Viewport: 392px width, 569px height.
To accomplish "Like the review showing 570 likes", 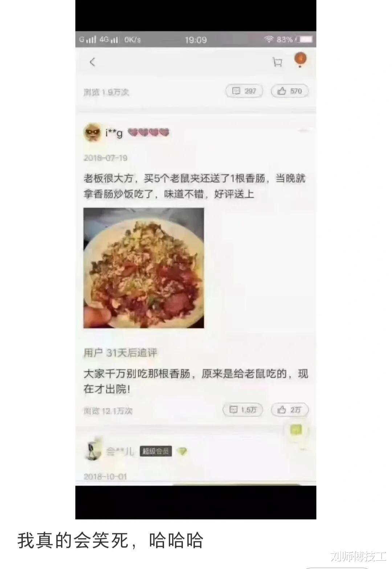I will [x=290, y=91].
